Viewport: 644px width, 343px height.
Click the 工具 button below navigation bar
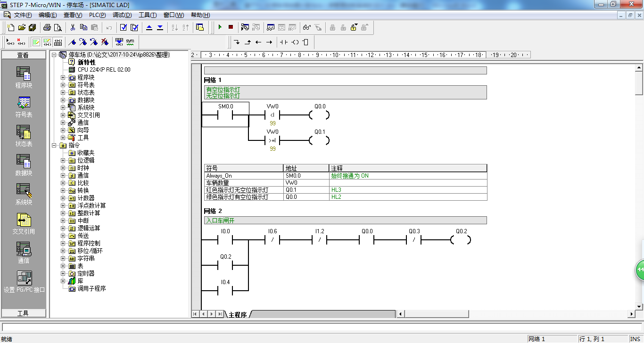(x=23, y=313)
